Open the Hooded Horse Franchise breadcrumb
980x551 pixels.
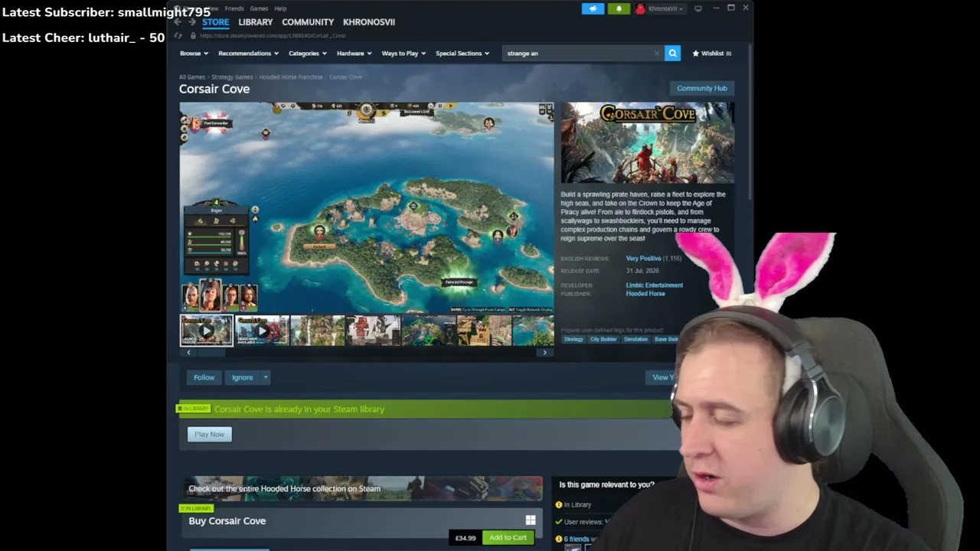coord(291,77)
